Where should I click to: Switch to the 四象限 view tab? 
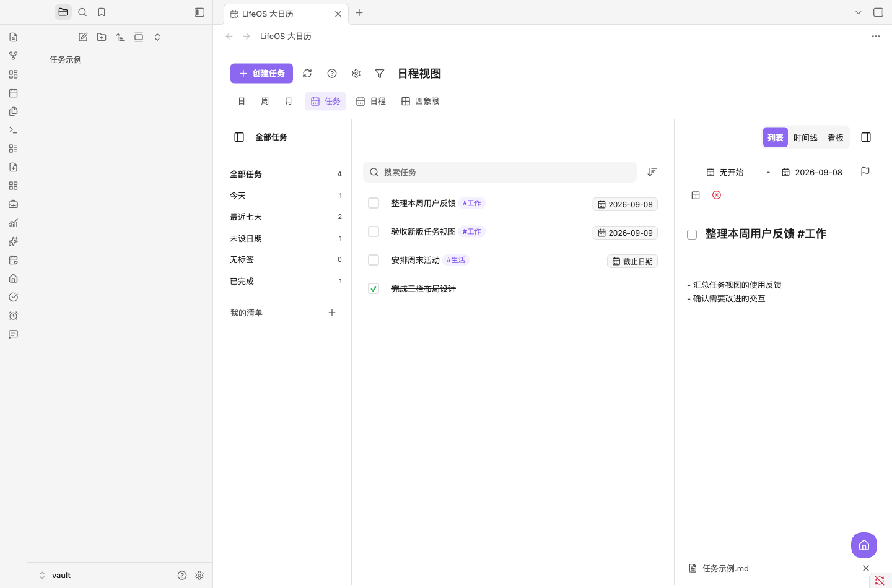[420, 101]
